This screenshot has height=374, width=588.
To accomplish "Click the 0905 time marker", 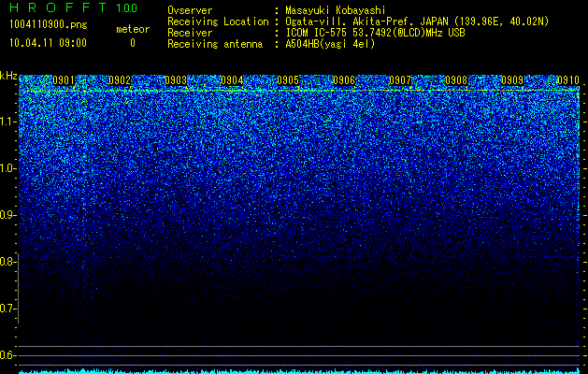I will click(288, 80).
